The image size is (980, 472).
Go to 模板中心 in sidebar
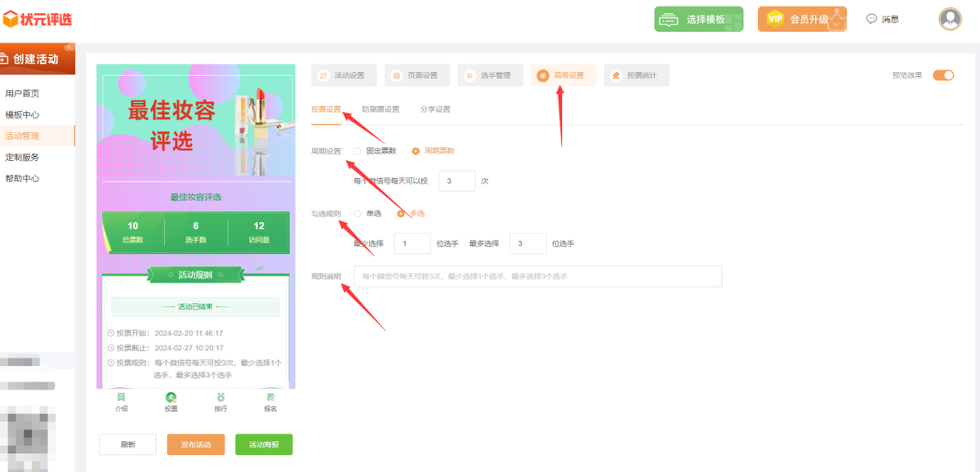click(x=22, y=115)
